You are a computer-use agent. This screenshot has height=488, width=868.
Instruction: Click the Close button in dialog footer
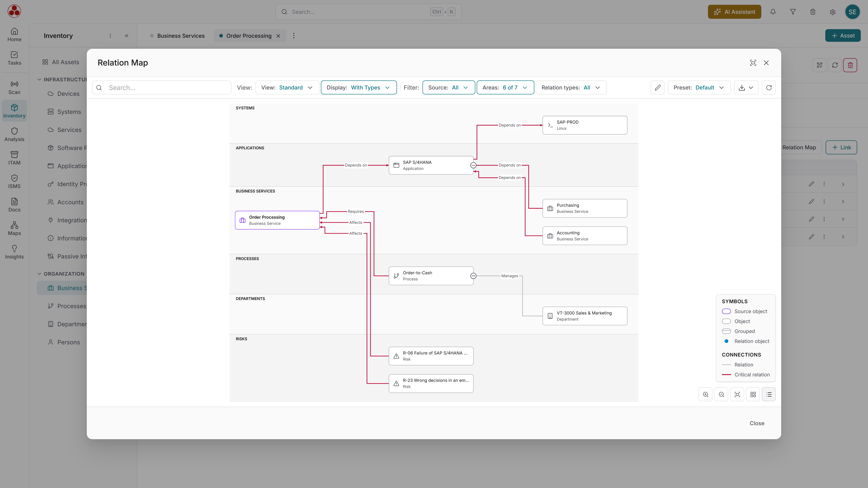757,423
